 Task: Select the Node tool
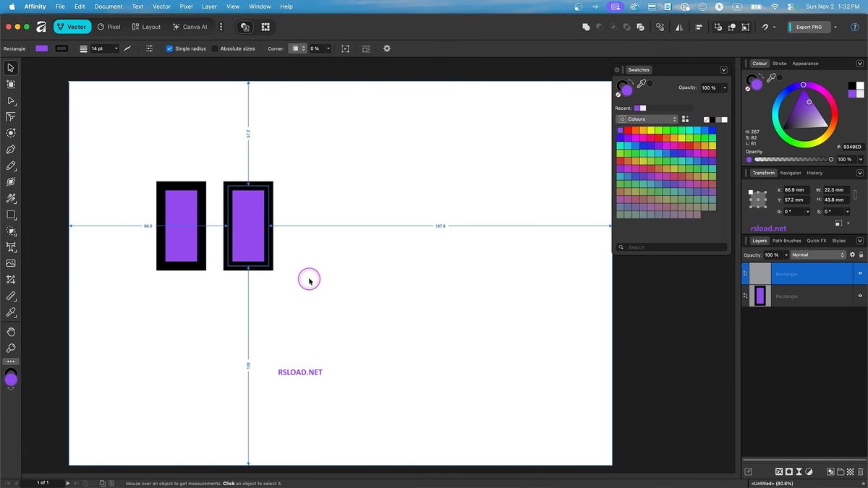(x=10, y=100)
